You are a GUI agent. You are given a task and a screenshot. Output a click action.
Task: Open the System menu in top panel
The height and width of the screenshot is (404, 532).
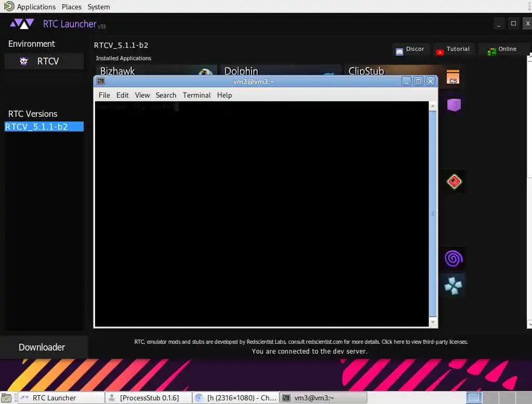99,7
